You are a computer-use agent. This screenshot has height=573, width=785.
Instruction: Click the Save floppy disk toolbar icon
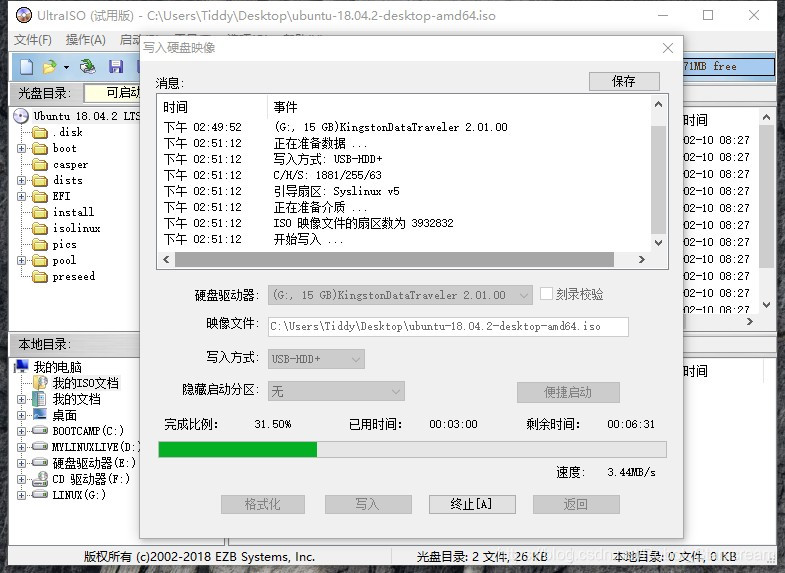[116, 67]
